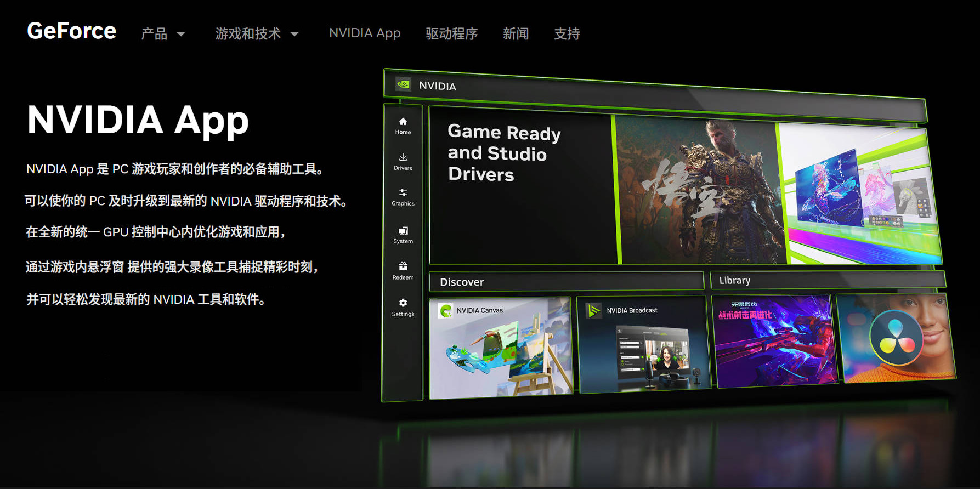Screen dimensions: 980x489
Task: Click the NVIDIA Broadcast app icon
Action: (593, 311)
